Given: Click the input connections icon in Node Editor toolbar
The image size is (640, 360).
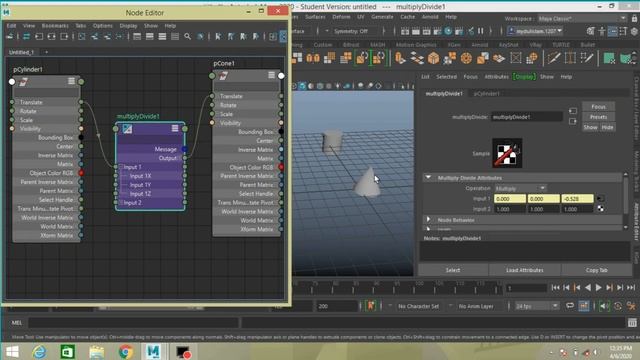Looking at the screenshot, I should (x=39, y=37).
